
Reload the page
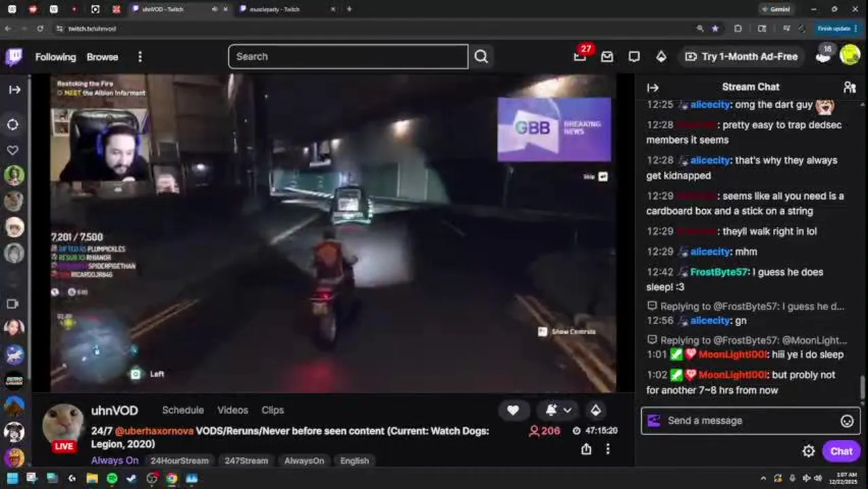(40, 29)
